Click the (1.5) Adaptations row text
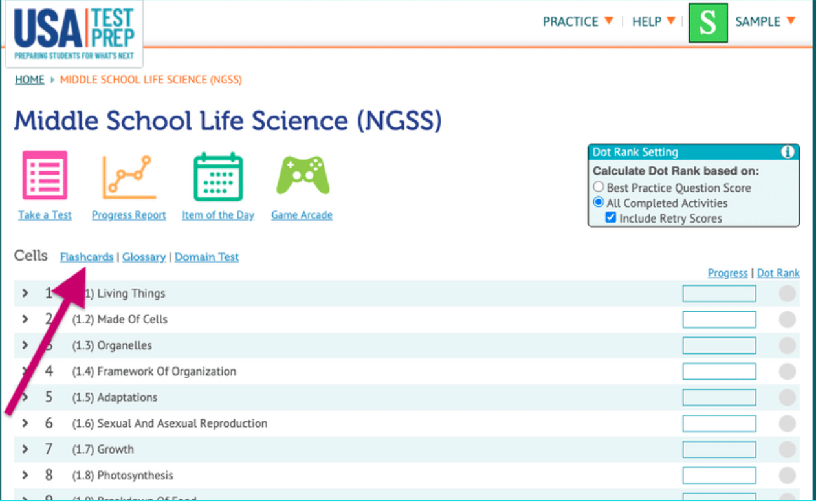816x504 pixels. [115, 397]
